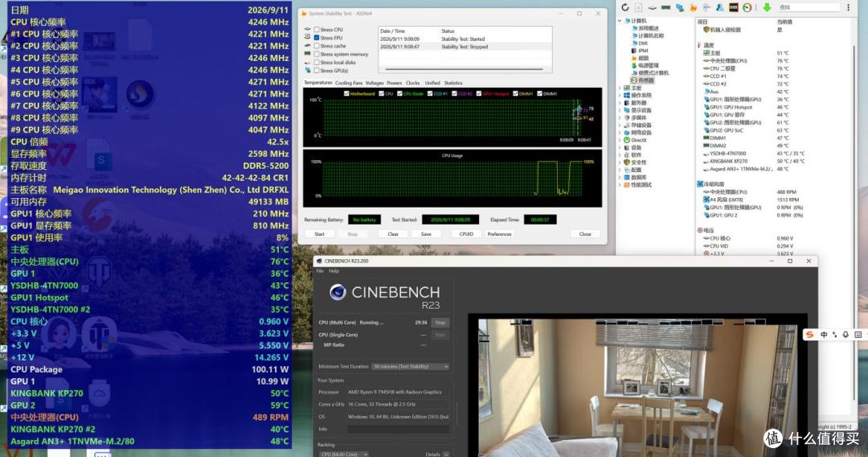Switch to the Voltages tab
868x457 pixels.
click(x=375, y=83)
